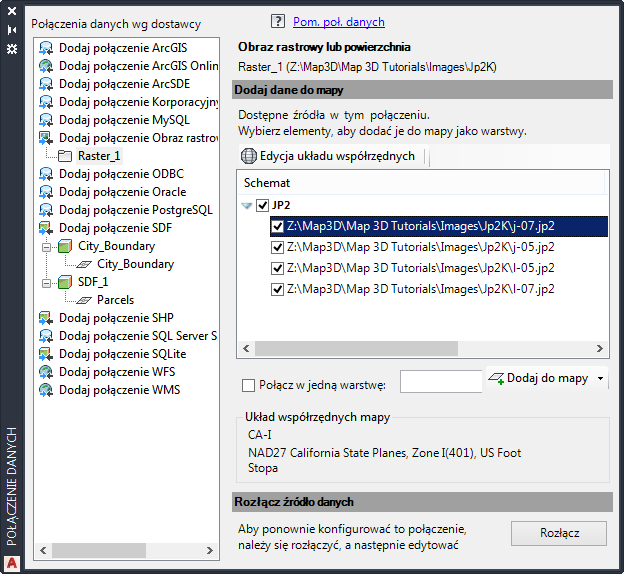
Task: Select Dodaj połączenie WFS entry
Action: coord(117,372)
